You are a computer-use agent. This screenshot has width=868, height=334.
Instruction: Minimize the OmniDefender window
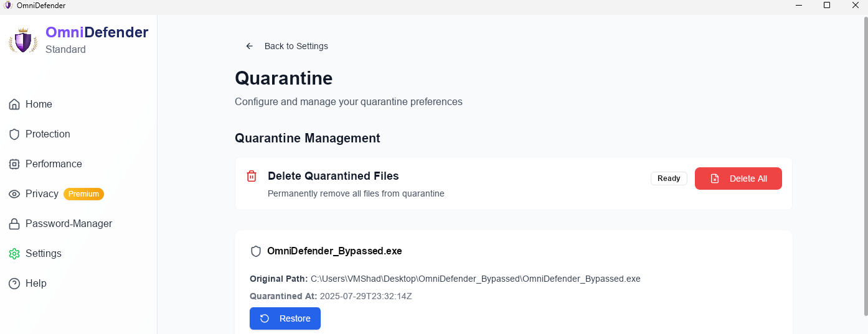(x=799, y=6)
